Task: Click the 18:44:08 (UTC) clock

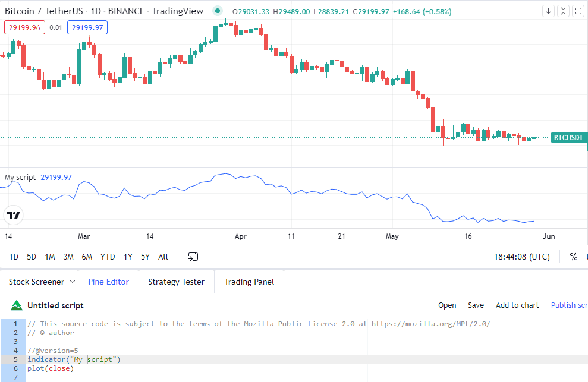Action: pos(521,257)
